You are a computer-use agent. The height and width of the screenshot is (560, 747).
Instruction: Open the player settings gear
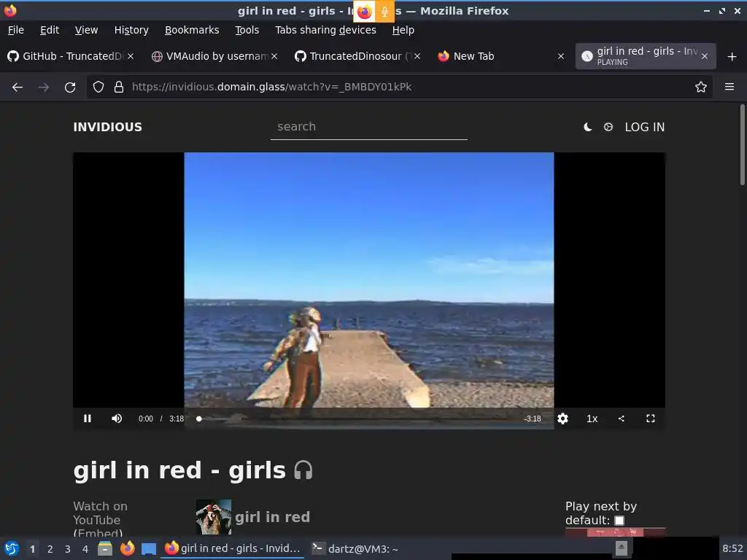[562, 419]
